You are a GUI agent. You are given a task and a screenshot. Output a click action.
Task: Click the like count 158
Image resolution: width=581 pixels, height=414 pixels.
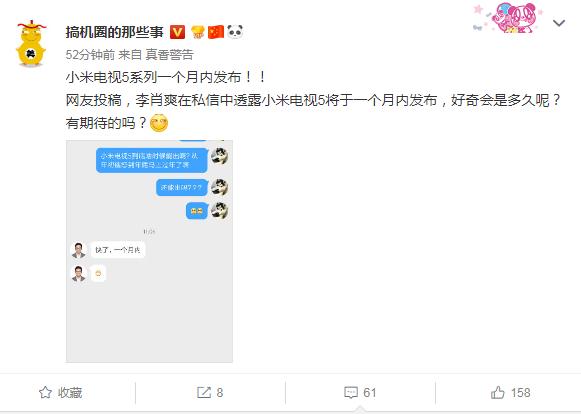pyautogui.click(x=520, y=393)
